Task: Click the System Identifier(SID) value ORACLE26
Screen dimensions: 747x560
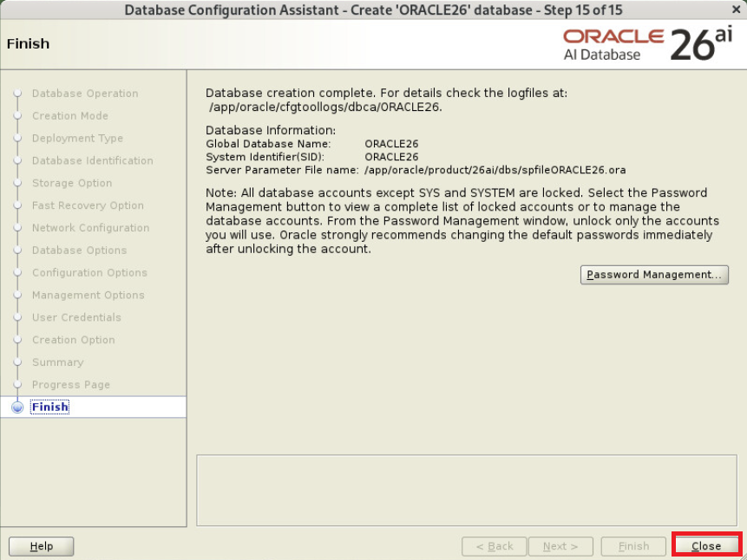Action: pos(391,157)
